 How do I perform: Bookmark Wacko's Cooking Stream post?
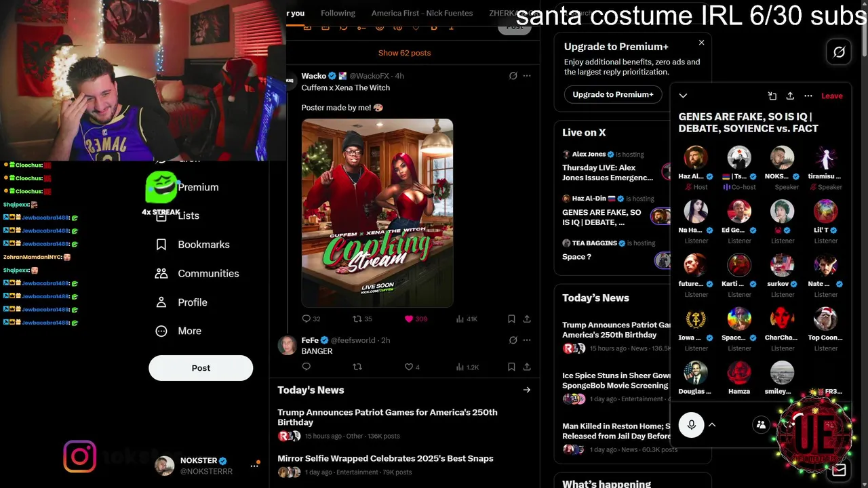click(x=511, y=319)
